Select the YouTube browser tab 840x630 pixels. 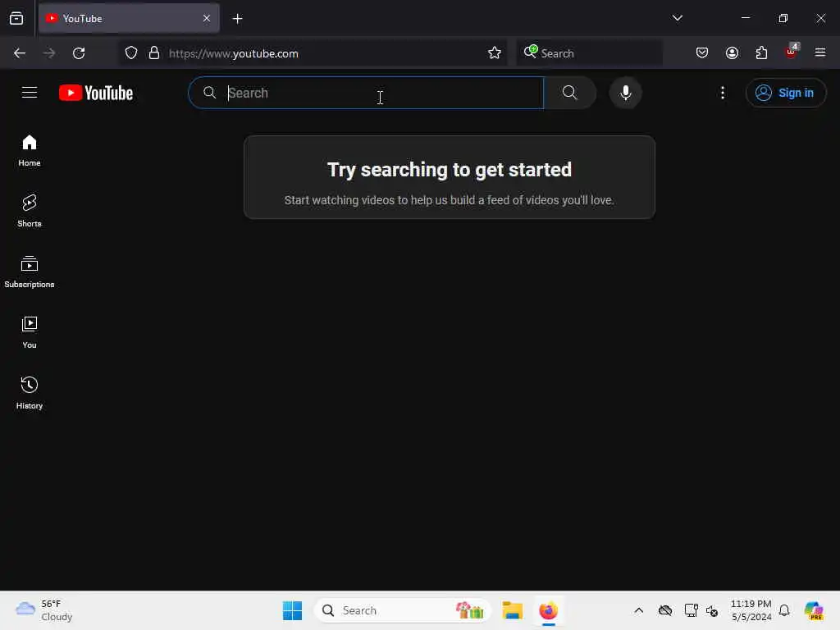[129, 18]
